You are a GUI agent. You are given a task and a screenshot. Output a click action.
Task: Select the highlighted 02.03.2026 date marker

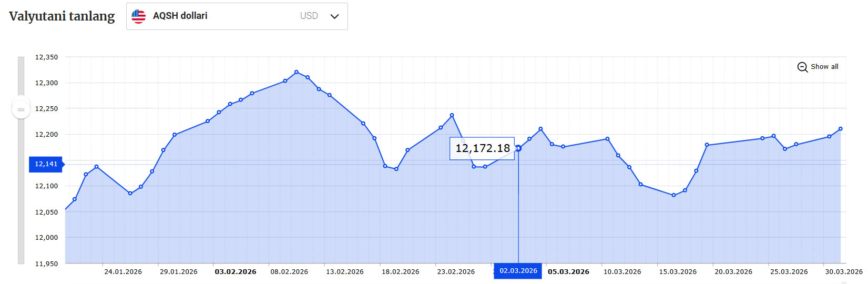pyautogui.click(x=518, y=271)
